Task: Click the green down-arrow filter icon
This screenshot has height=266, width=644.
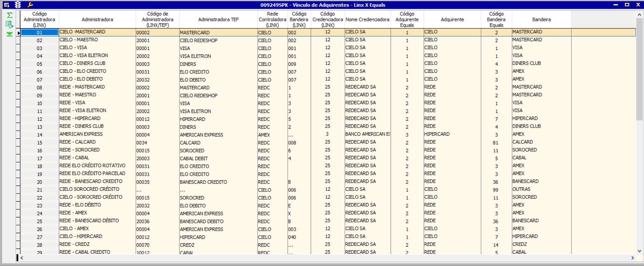Action: pos(9,34)
